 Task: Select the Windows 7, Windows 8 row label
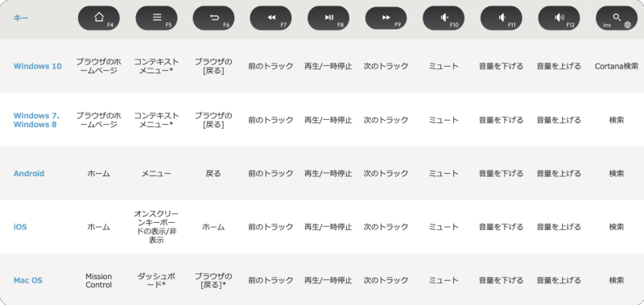pyautogui.click(x=37, y=120)
